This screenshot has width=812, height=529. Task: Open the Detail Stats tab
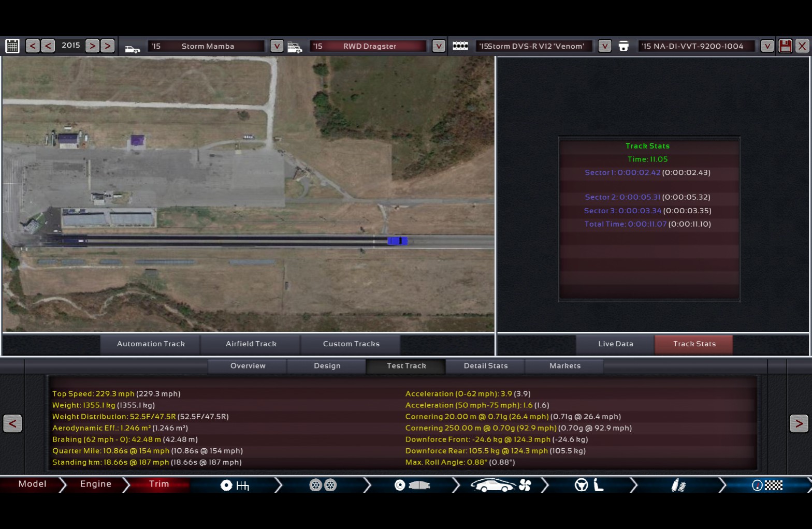coord(485,366)
